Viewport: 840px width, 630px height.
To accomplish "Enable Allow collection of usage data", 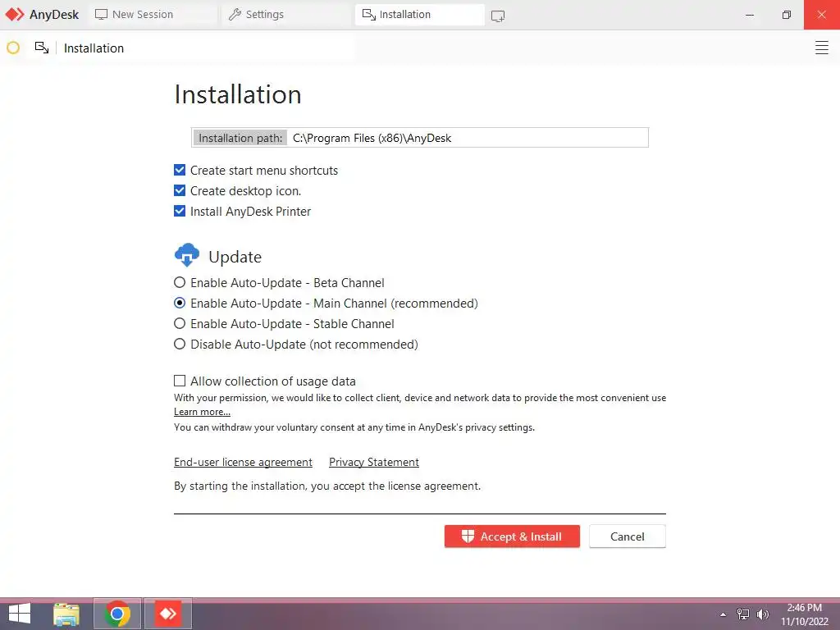I will (180, 381).
